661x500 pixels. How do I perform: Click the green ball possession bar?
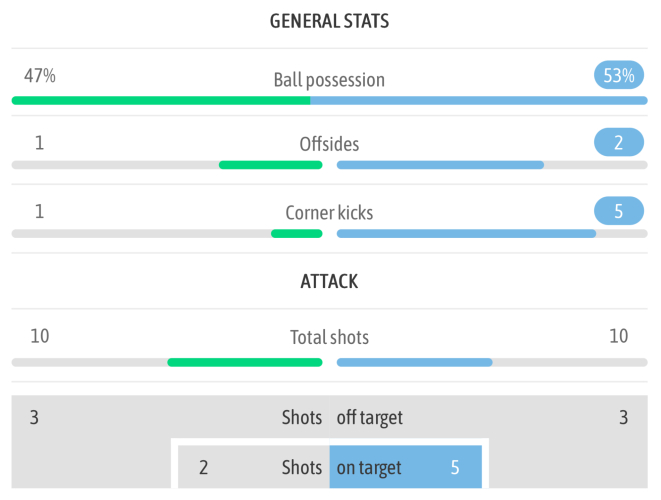coord(160,100)
